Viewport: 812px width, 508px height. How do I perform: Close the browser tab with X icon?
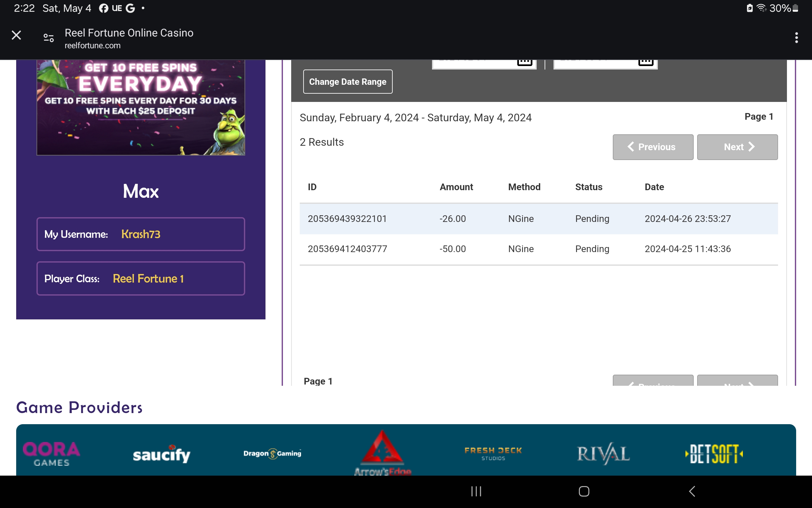click(16, 35)
